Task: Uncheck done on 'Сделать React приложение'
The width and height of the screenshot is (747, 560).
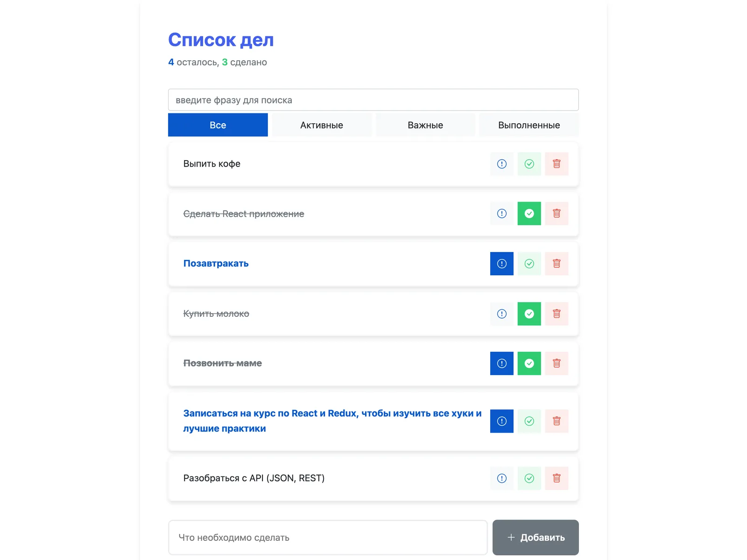Action: 529,213
